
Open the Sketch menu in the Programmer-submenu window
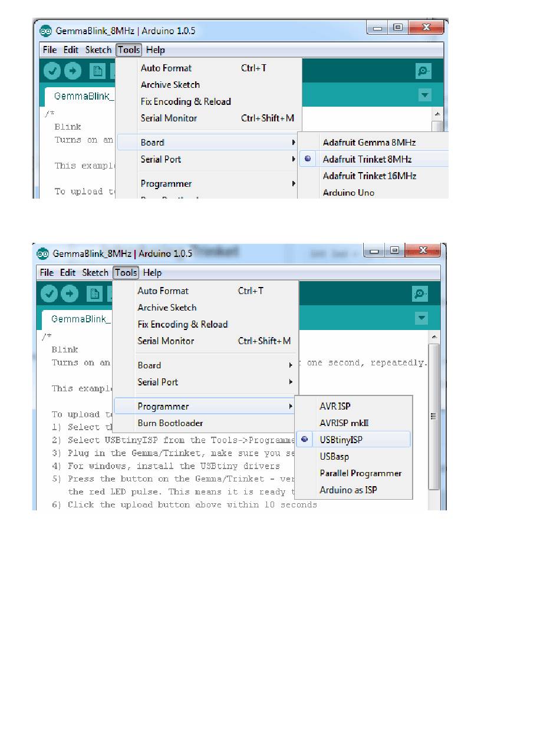click(95, 273)
